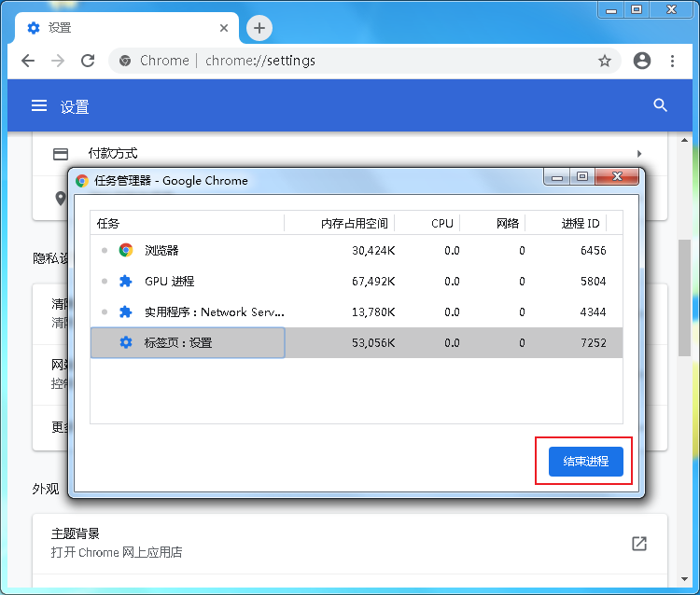The width and height of the screenshot is (700, 595).
Task: Click process ID 5804
Action: (x=594, y=282)
